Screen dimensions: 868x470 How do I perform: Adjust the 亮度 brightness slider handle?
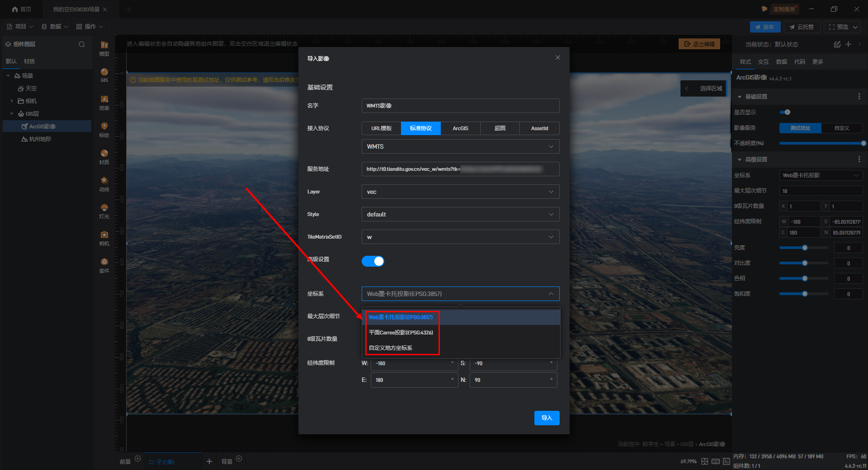pyautogui.click(x=805, y=248)
